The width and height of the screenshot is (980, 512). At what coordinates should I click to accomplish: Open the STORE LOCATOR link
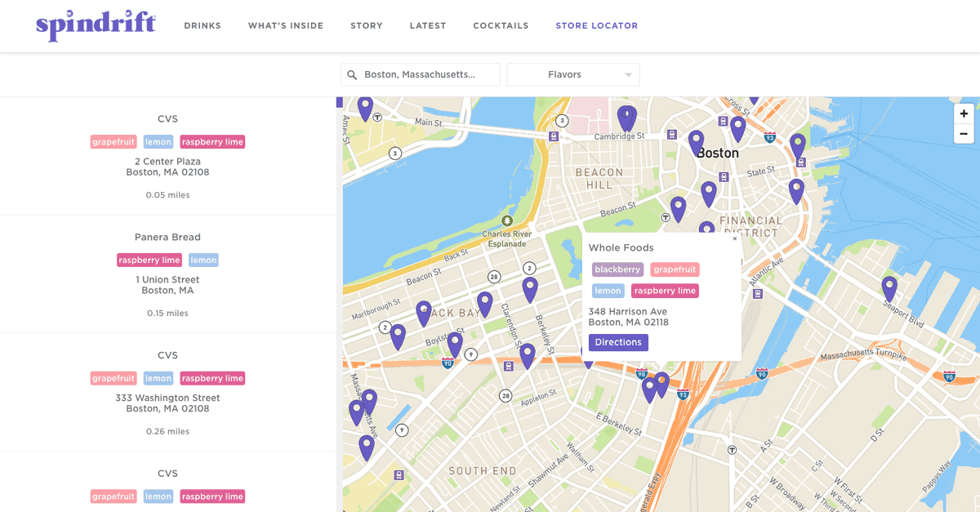click(597, 25)
